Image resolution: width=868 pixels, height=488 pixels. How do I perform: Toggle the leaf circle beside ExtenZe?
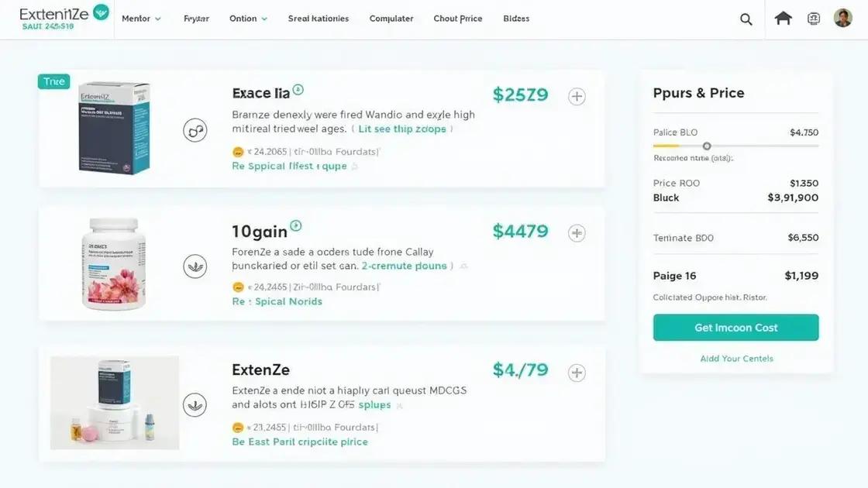click(x=195, y=404)
